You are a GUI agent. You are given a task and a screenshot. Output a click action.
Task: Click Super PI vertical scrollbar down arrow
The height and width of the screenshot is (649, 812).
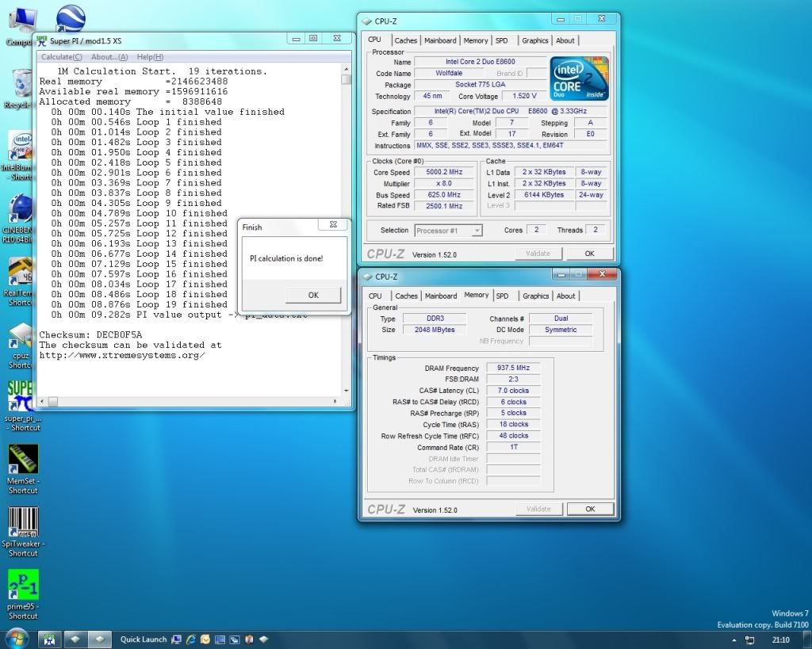click(346, 391)
